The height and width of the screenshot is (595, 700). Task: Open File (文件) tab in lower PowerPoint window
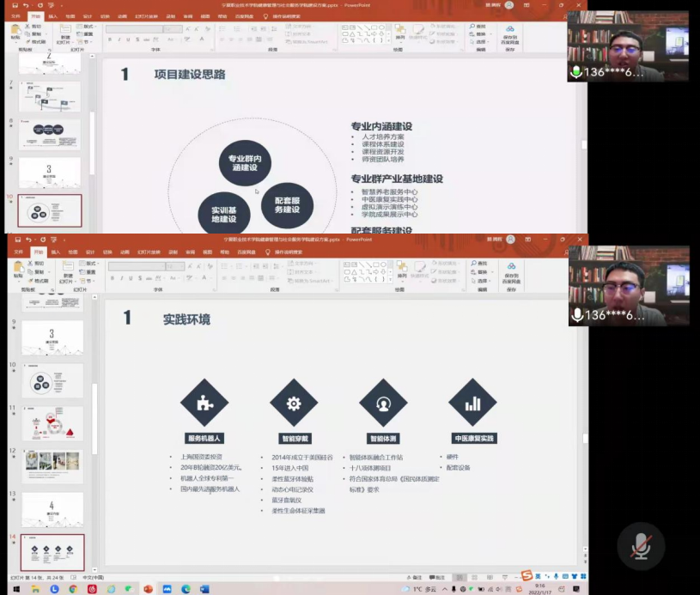pos(16,252)
